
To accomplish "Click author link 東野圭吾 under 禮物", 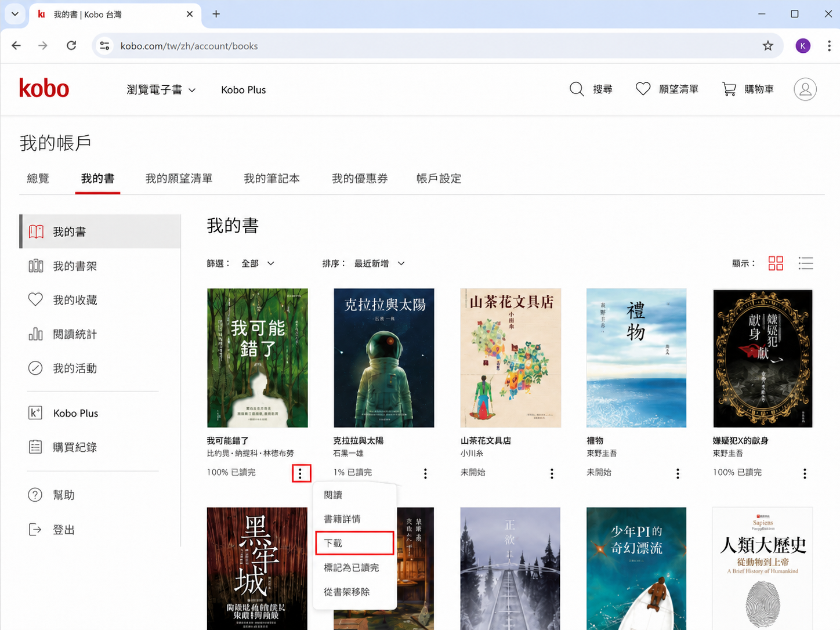I will [602, 453].
